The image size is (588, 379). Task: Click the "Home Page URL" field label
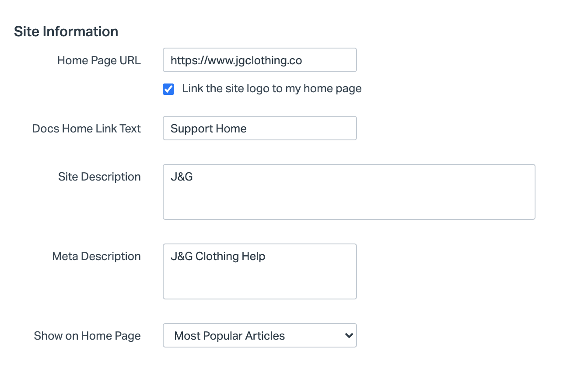(99, 60)
